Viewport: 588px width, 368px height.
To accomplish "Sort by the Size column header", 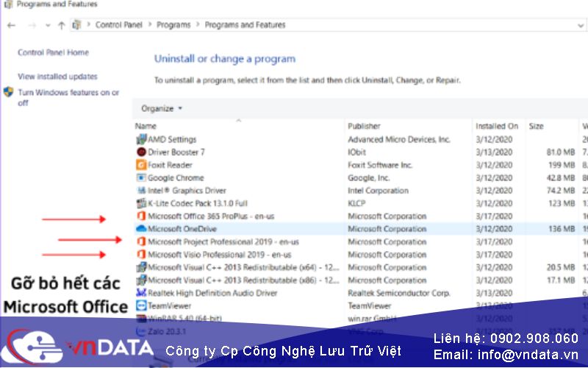I will pos(537,126).
